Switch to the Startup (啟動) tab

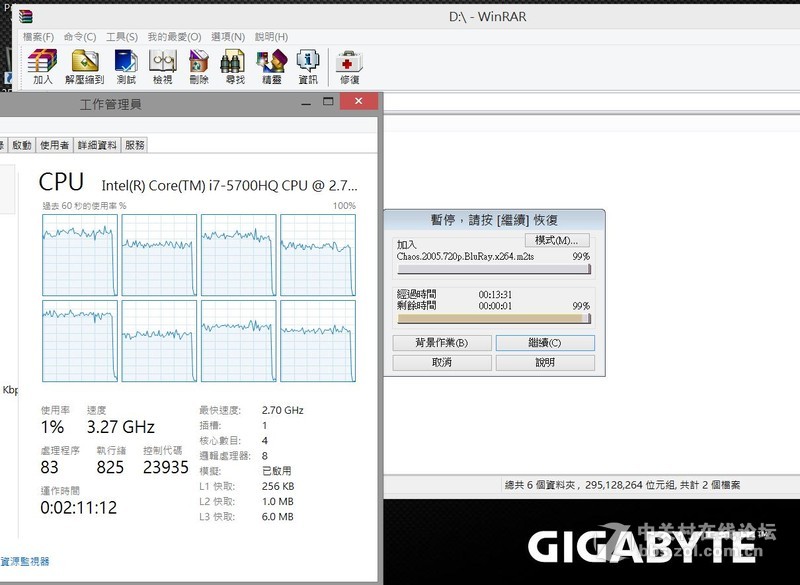(x=22, y=145)
